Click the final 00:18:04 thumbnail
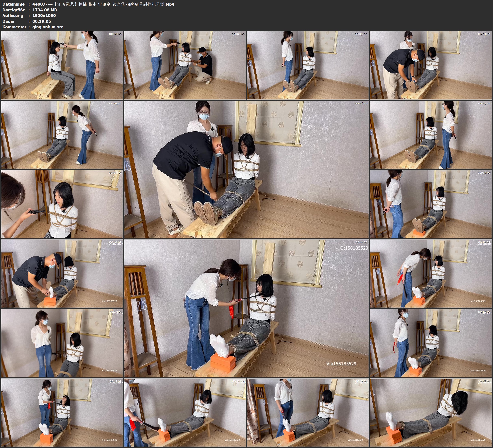 tap(431, 412)
